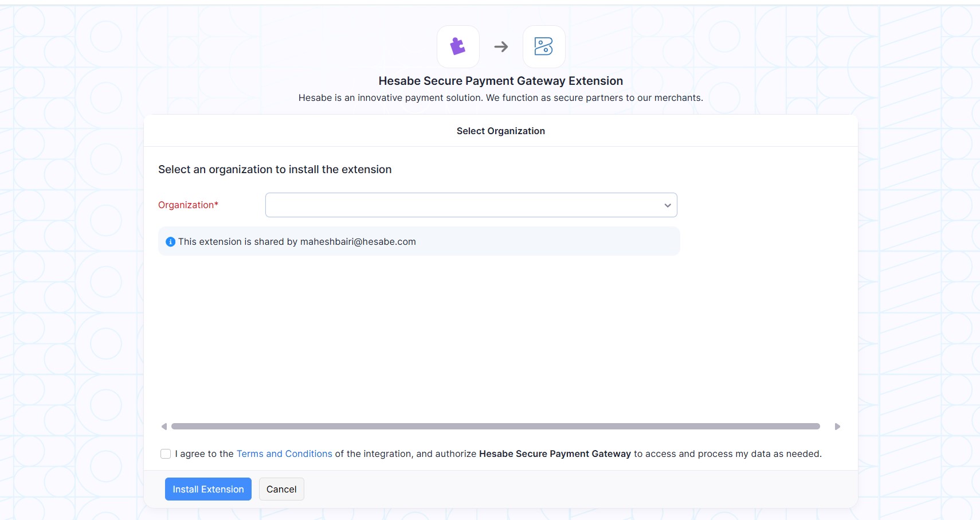Screen dimensions: 980x520
Task: Click the red Organization field label
Action: click(x=188, y=205)
